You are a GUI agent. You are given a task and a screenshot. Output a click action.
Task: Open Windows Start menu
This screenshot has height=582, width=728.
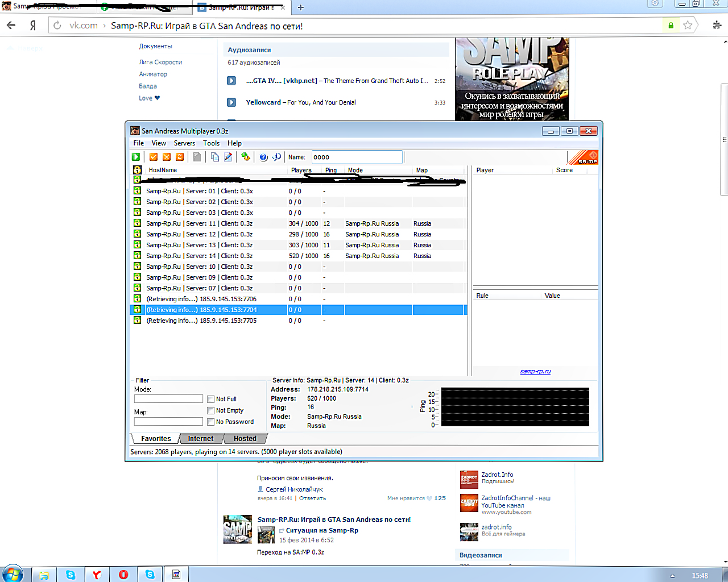[x=13, y=574]
